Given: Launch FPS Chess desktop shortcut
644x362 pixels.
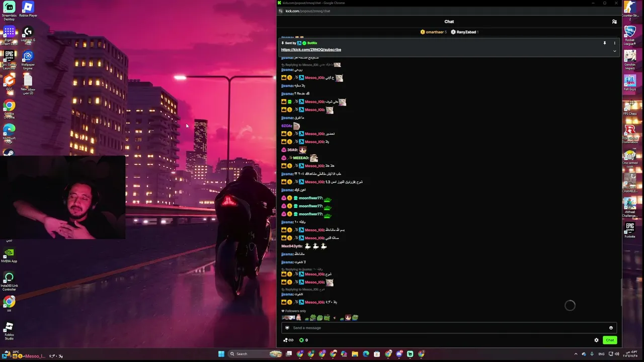Looking at the screenshot, I should (x=630, y=107).
